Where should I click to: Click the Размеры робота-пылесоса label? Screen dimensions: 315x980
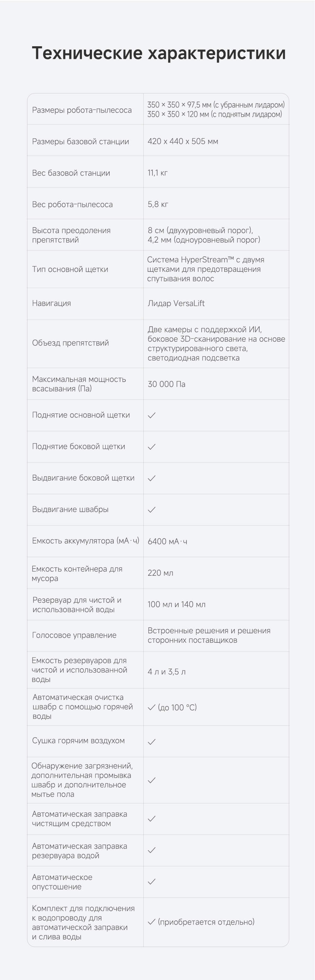click(82, 110)
